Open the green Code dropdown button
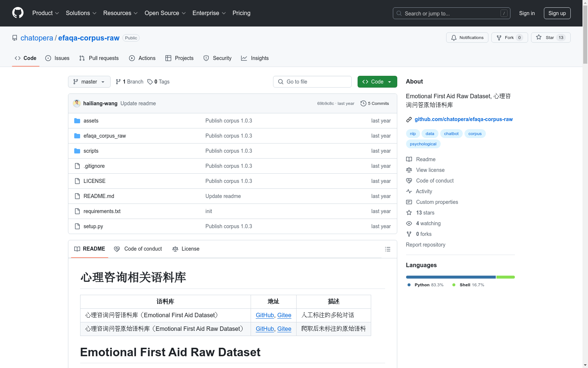The width and height of the screenshot is (588, 368). pyautogui.click(x=377, y=82)
